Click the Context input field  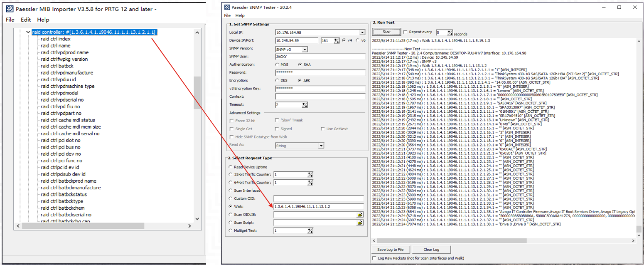pos(320,96)
